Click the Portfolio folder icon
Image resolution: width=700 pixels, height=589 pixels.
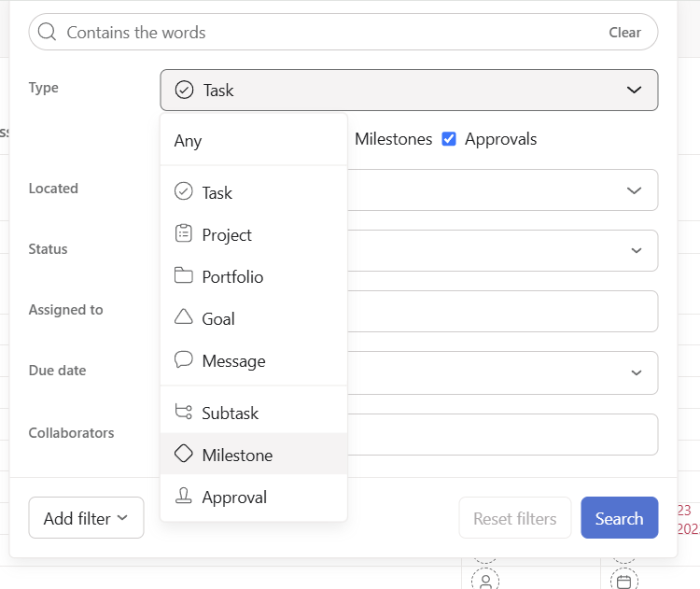tap(184, 276)
